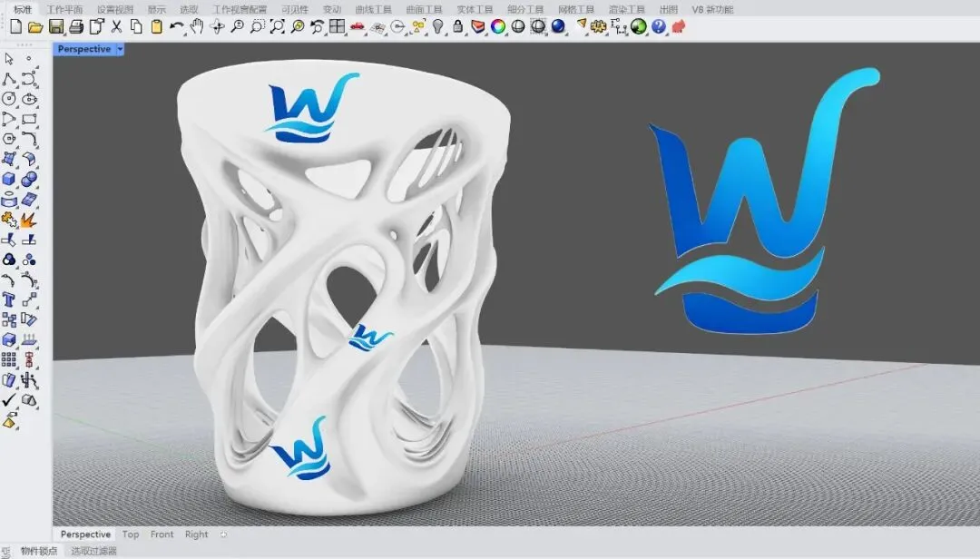
Task: Click the Perspective viewport title label
Action: 84,49
